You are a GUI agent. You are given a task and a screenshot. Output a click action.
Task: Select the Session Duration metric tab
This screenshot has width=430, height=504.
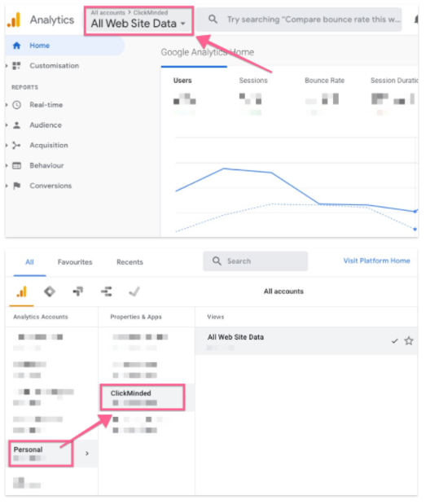(394, 81)
